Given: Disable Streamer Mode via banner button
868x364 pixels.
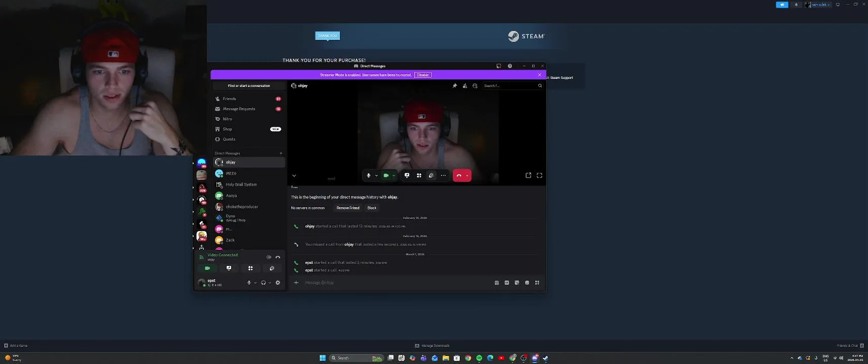Looking at the screenshot, I should pyautogui.click(x=423, y=75).
